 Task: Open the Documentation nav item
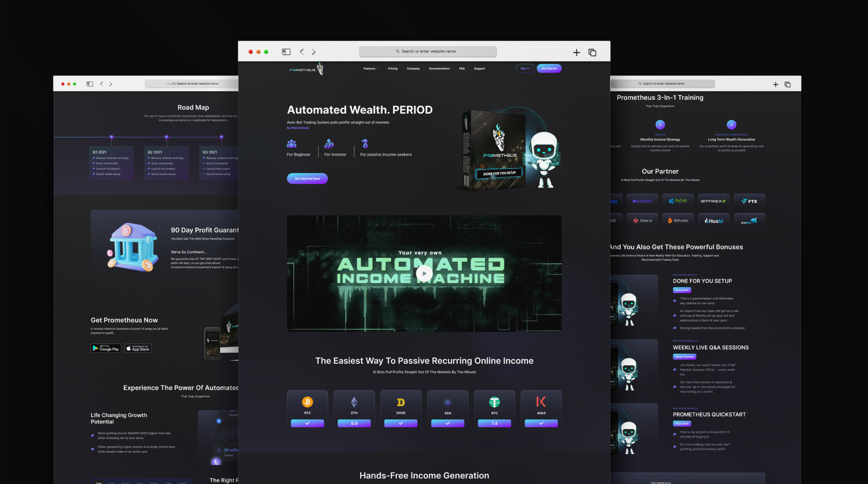pos(439,69)
